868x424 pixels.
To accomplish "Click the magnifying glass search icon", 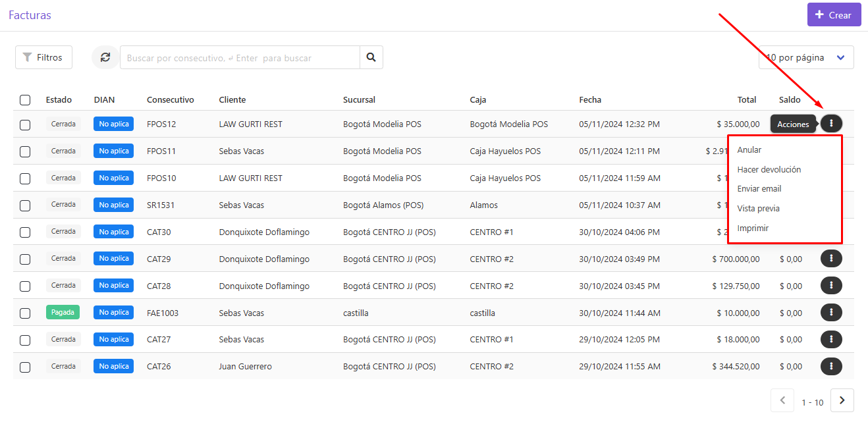I will 371,57.
